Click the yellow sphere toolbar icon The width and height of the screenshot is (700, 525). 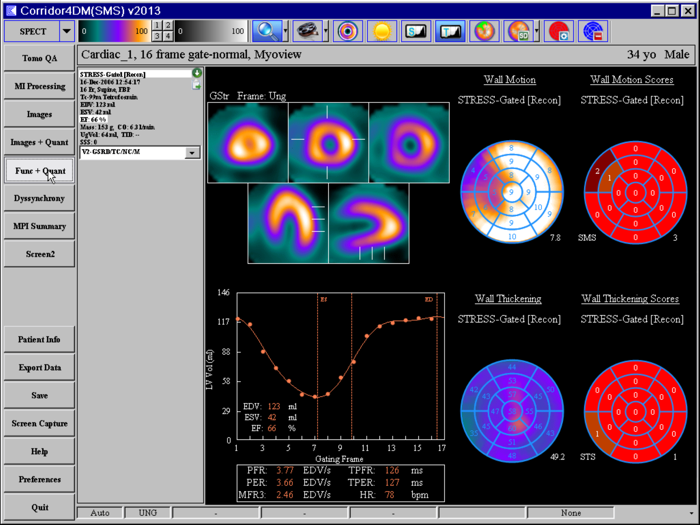(x=380, y=31)
